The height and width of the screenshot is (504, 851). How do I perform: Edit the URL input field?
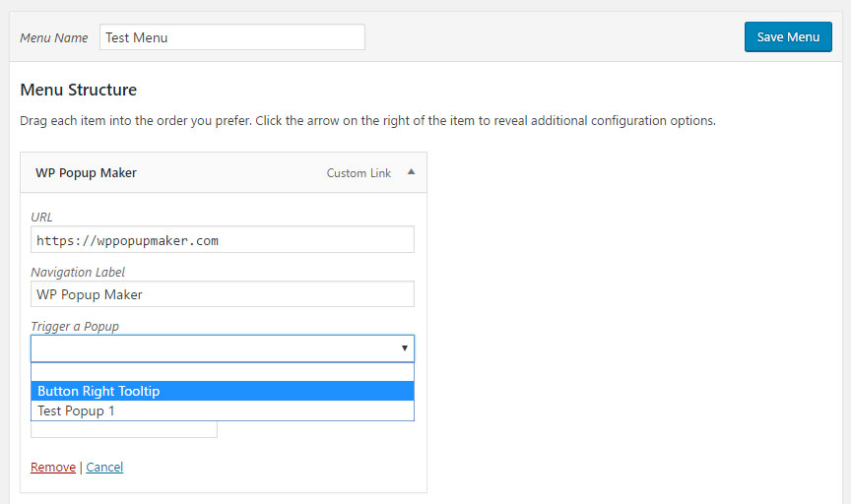[x=223, y=239]
